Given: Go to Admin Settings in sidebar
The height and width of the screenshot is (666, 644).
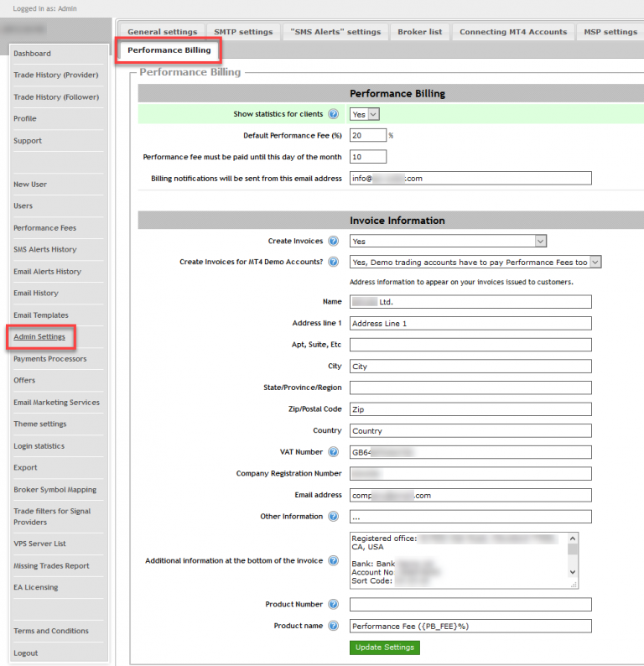Looking at the screenshot, I should (39, 337).
